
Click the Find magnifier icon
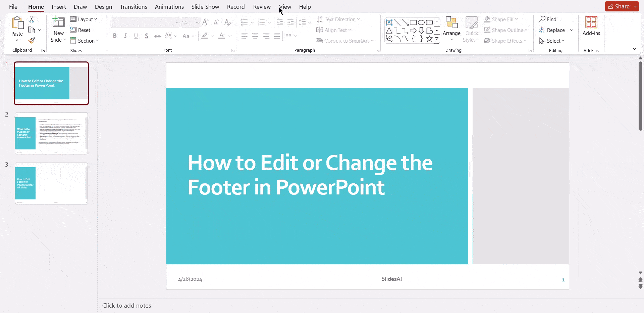[x=542, y=19]
